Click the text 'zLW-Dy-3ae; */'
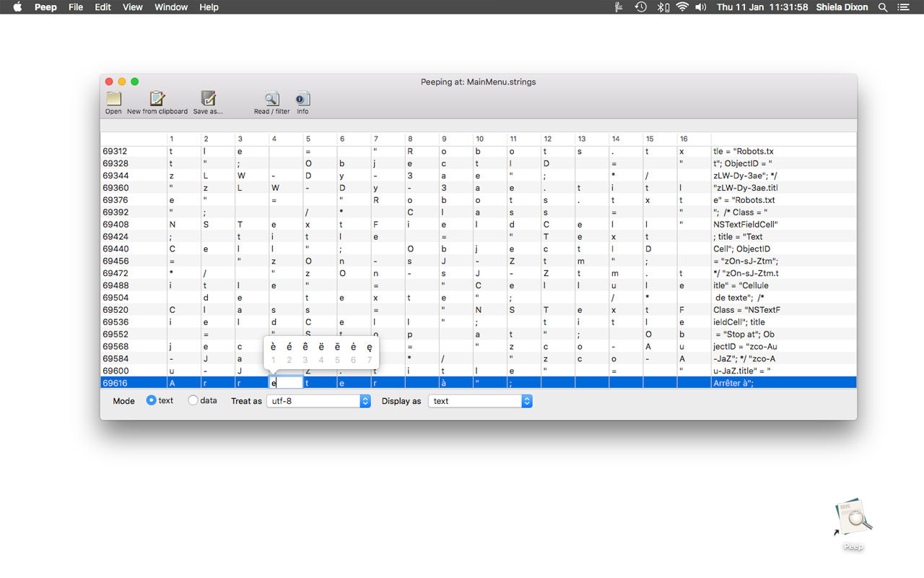This screenshot has width=924, height=578. [744, 176]
